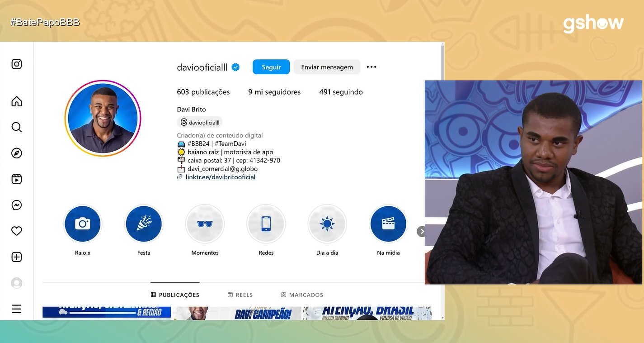Select the PUBLICAÇÕES tab
Image resolution: width=644 pixels, height=343 pixels.
[x=175, y=295]
